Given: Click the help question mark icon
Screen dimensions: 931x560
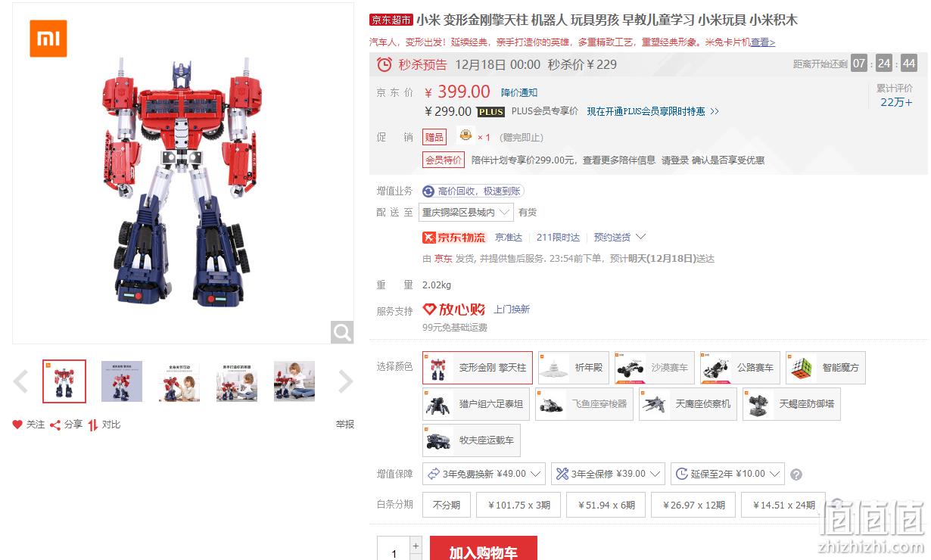Looking at the screenshot, I should coord(796,474).
